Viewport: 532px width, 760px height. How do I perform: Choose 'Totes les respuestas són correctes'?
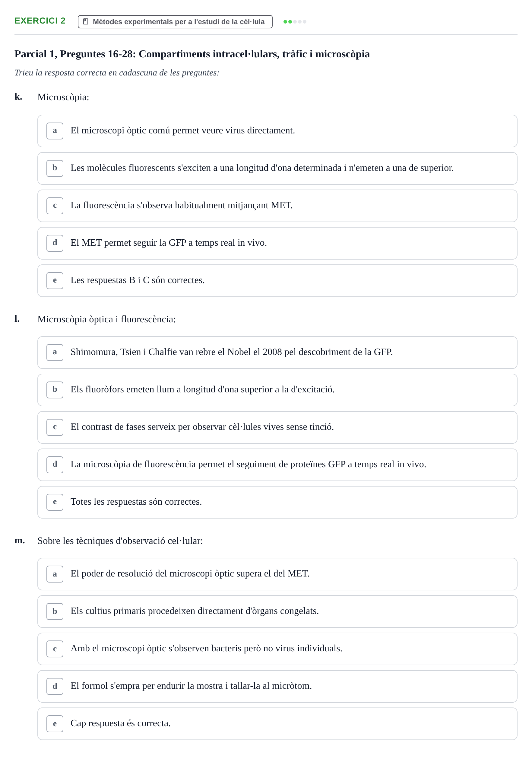(x=277, y=502)
